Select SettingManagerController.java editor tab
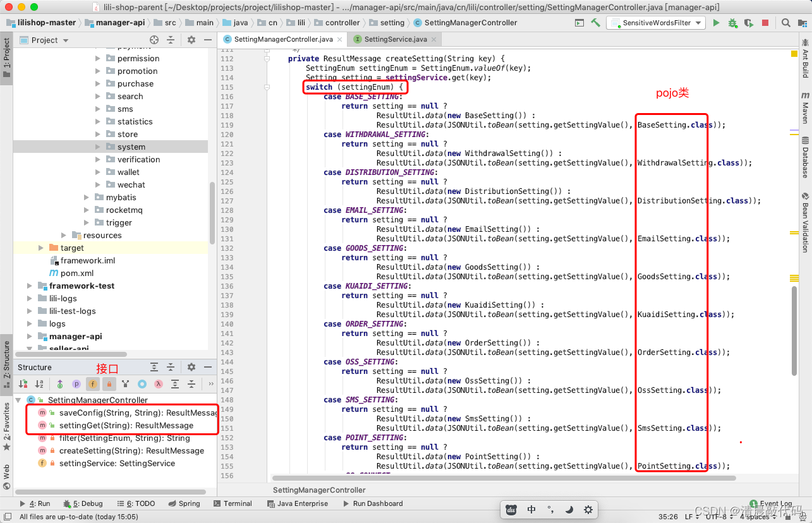This screenshot has width=812, height=523. point(282,39)
